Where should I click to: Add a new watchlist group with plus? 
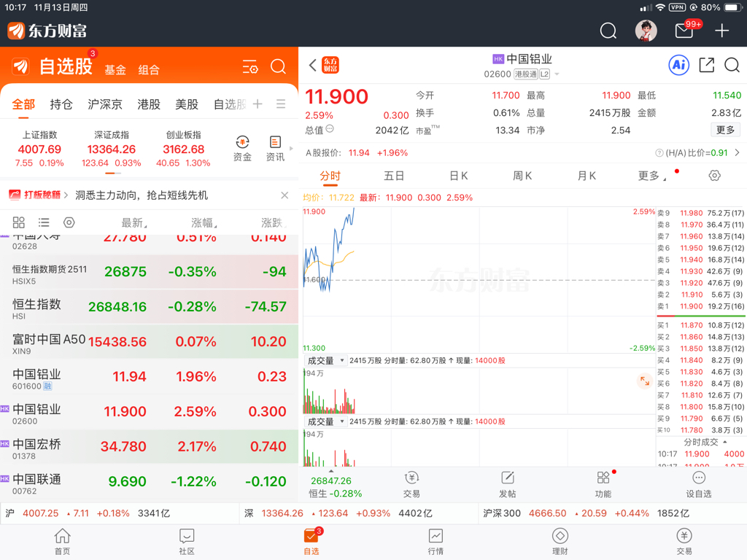tap(258, 104)
